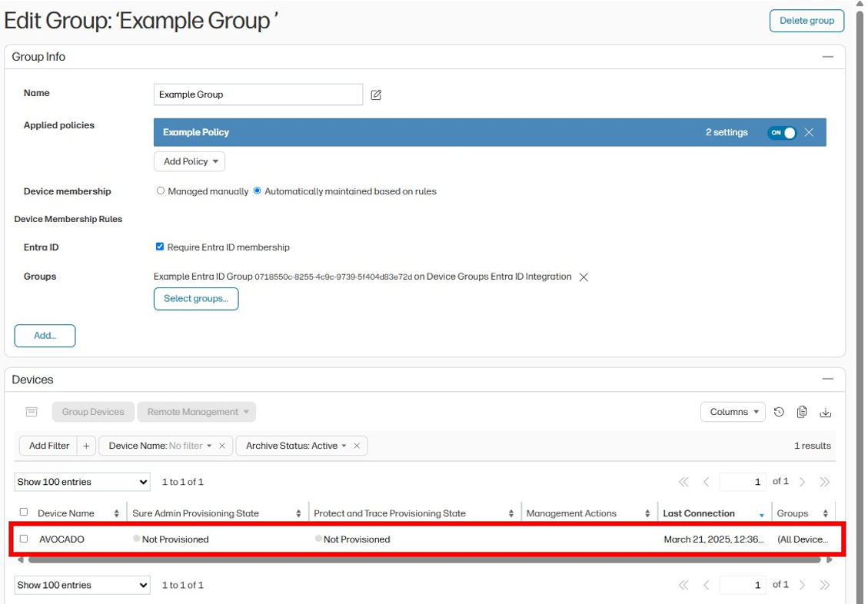Click the Delete group button
This screenshot has width=868, height=604.
(806, 21)
